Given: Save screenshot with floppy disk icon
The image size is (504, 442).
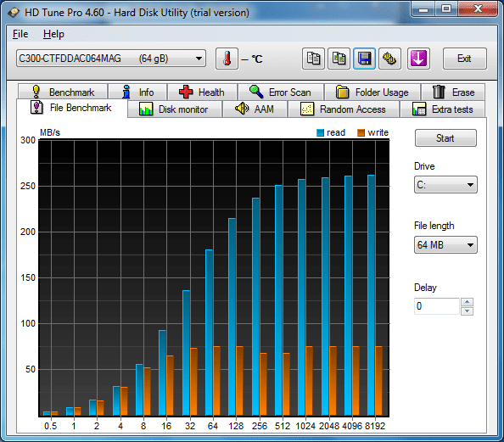Looking at the screenshot, I should tap(364, 59).
